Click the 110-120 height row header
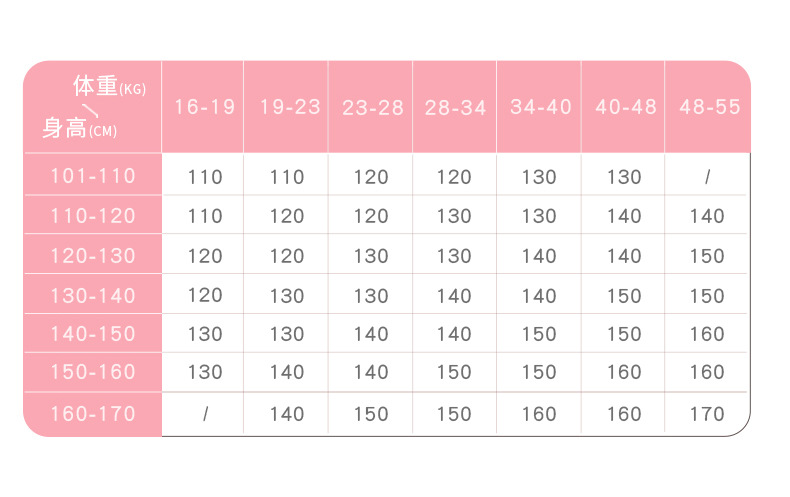 click(93, 216)
